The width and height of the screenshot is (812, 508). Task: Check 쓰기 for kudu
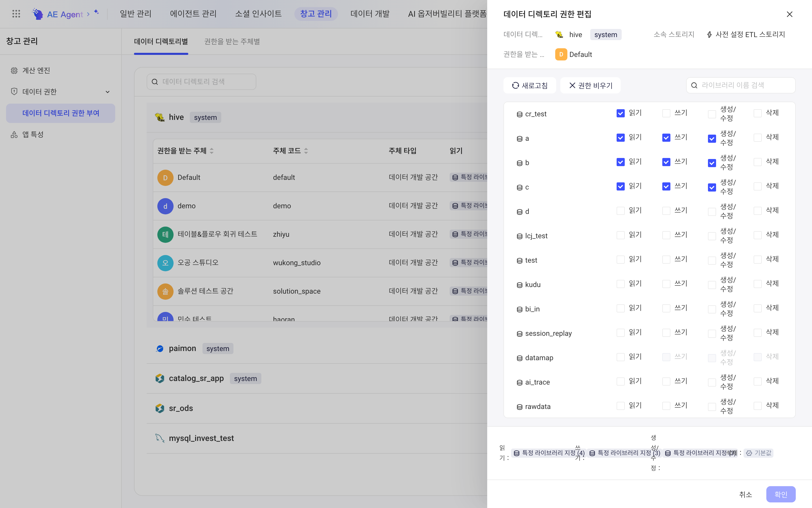point(666,284)
